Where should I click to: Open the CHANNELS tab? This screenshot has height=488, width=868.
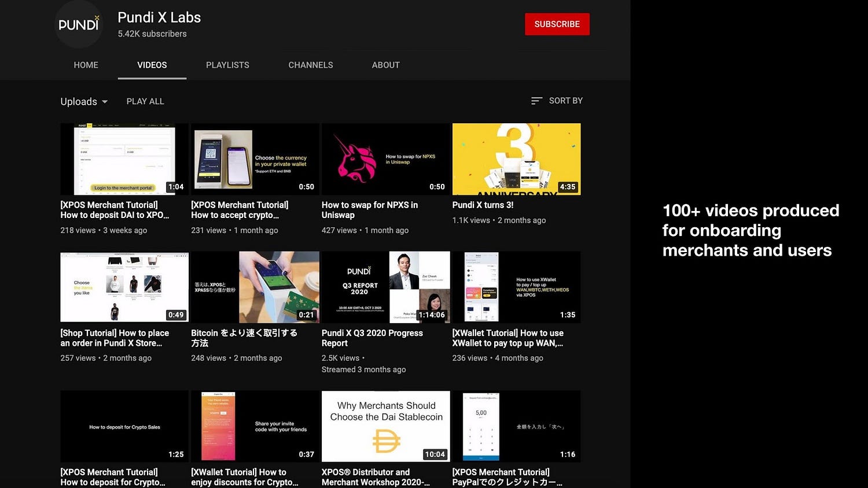pos(311,65)
